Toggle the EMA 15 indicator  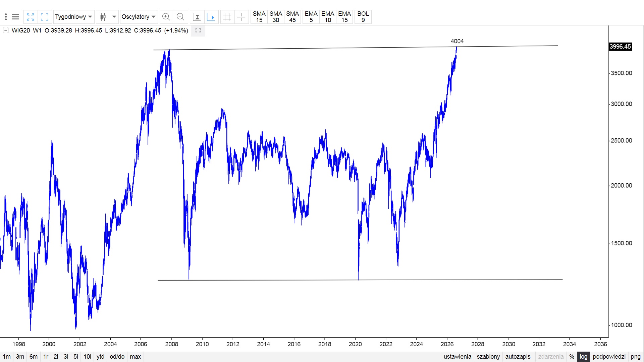point(344,17)
